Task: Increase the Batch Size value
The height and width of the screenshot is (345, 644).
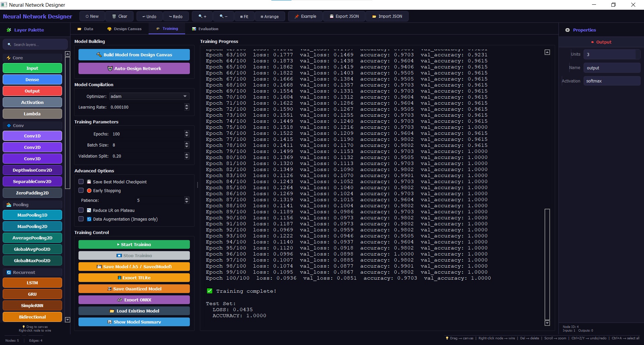Action: pos(187,143)
